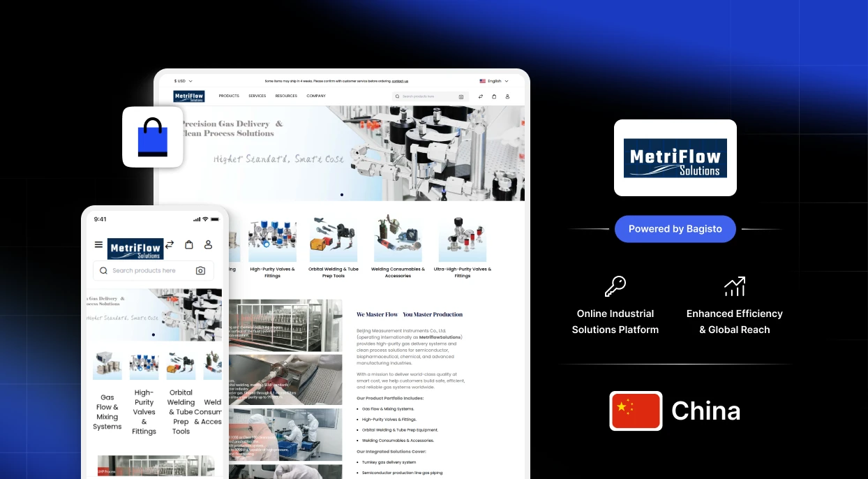The width and height of the screenshot is (868, 479).
Task: Click the MetriFlow Solutions logo on the phone
Action: [135, 249]
